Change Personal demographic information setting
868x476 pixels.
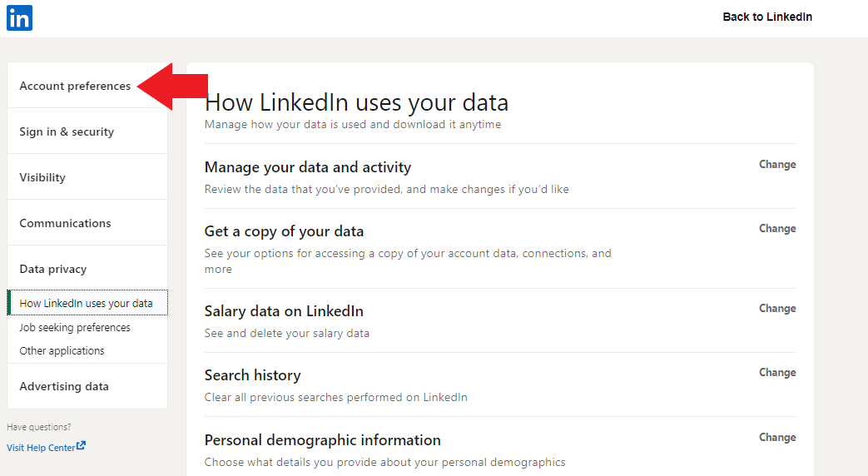pos(776,438)
